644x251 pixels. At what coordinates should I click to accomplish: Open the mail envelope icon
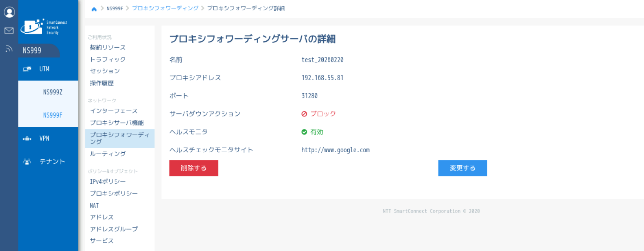(x=9, y=30)
